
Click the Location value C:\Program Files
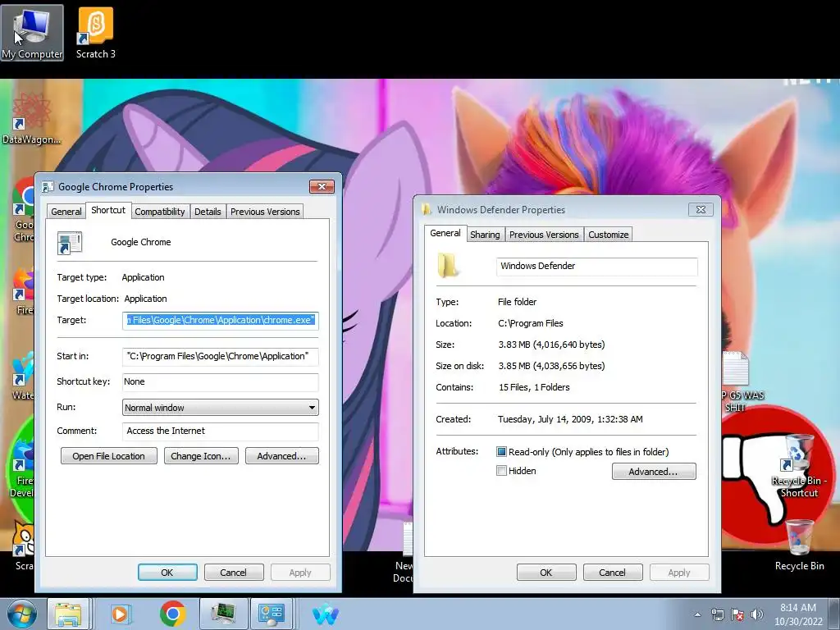(x=531, y=323)
